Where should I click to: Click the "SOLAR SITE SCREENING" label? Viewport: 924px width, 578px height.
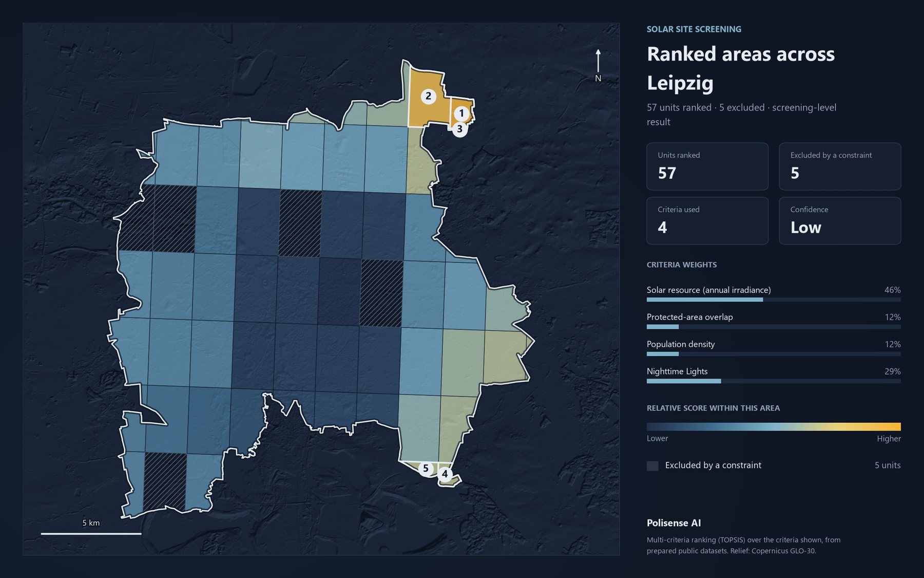point(694,29)
